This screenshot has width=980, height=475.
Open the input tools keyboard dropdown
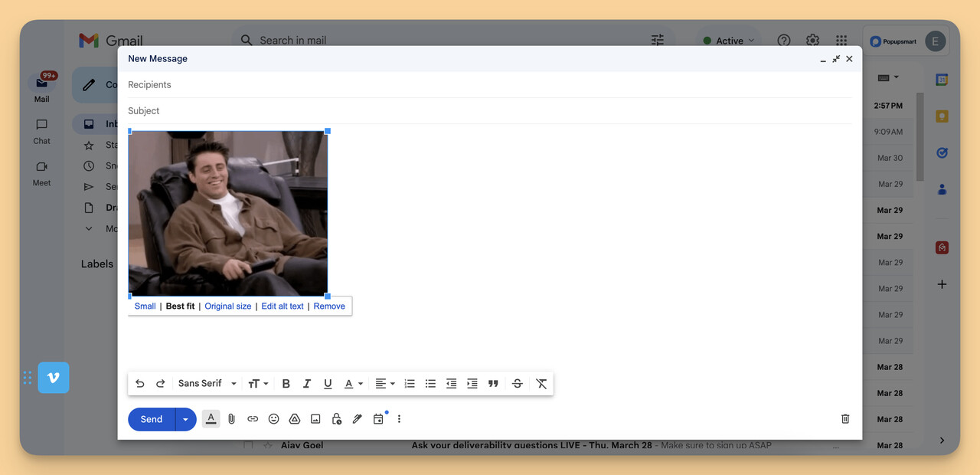888,77
